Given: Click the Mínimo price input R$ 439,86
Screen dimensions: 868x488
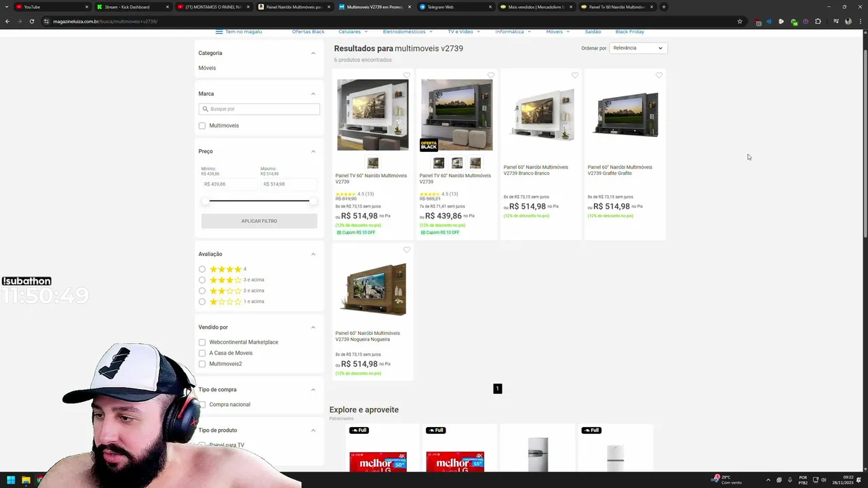Looking at the screenshot, I should (x=229, y=184).
